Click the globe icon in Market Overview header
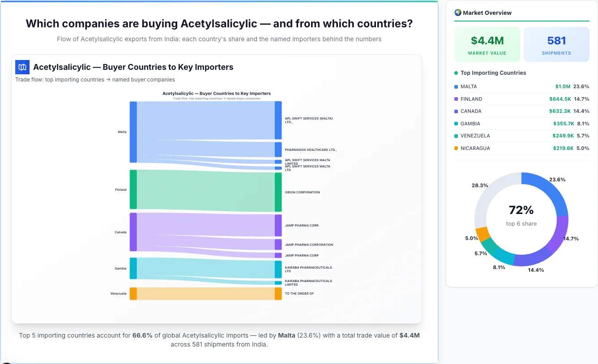Image resolution: width=598 pixels, height=364 pixels. (457, 13)
